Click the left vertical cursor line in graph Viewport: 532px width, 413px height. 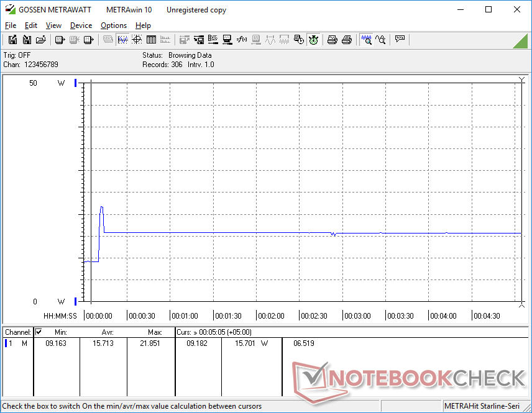[91, 192]
